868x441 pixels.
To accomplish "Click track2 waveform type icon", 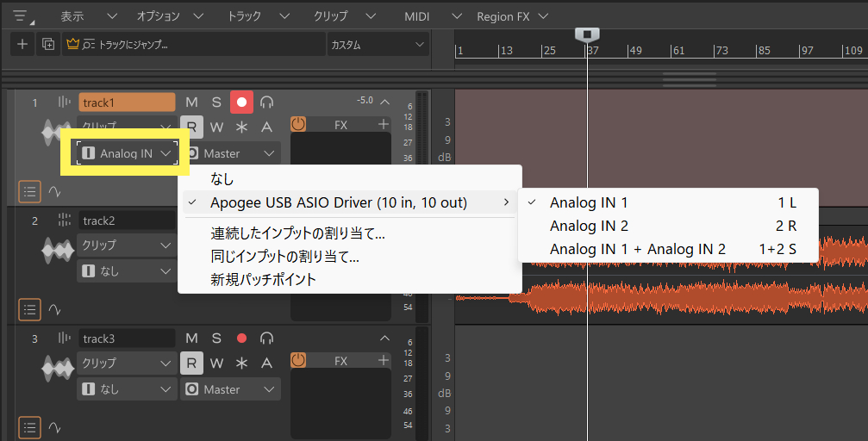I will [58, 250].
